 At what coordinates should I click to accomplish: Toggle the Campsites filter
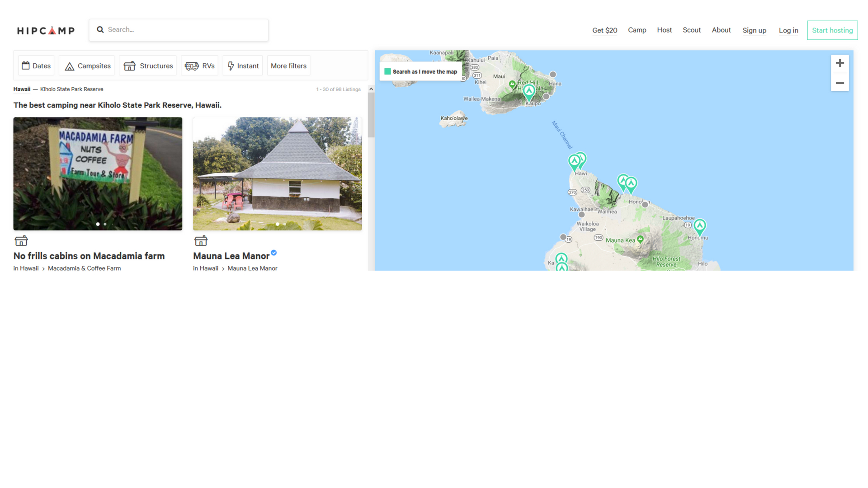(86, 66)
